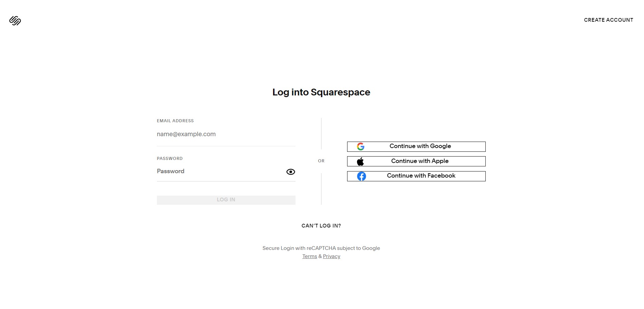Click the Facebook logo icon

361,176
